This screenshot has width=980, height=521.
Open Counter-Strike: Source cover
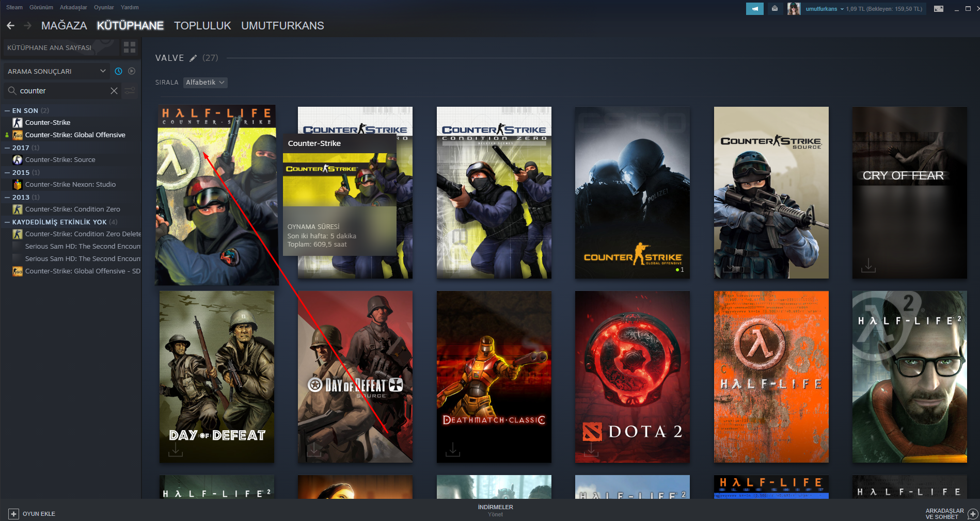[x=771, y=192]
